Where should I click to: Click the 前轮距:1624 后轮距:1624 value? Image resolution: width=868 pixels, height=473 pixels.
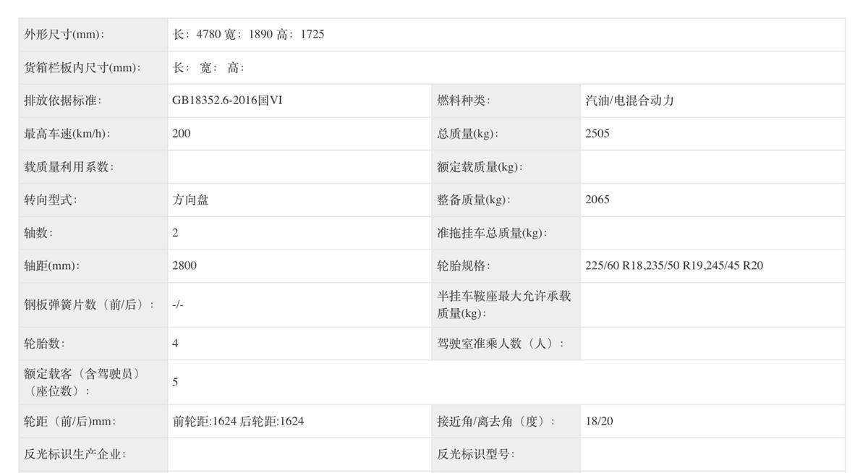pyautogui.click(x=238, y=421)
